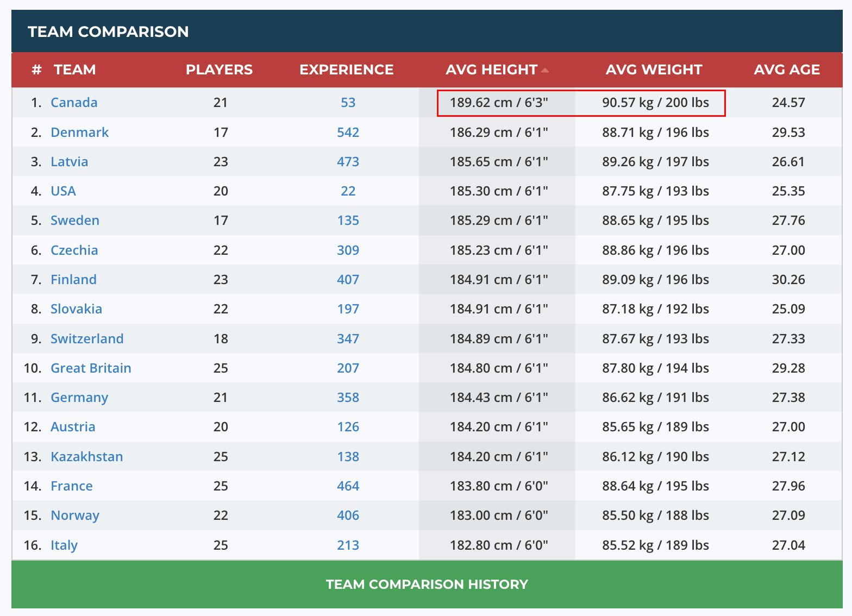Viewport: 852px width, 616px height.
Task: Click the Slovakia team link
Action: pos(76,309)
